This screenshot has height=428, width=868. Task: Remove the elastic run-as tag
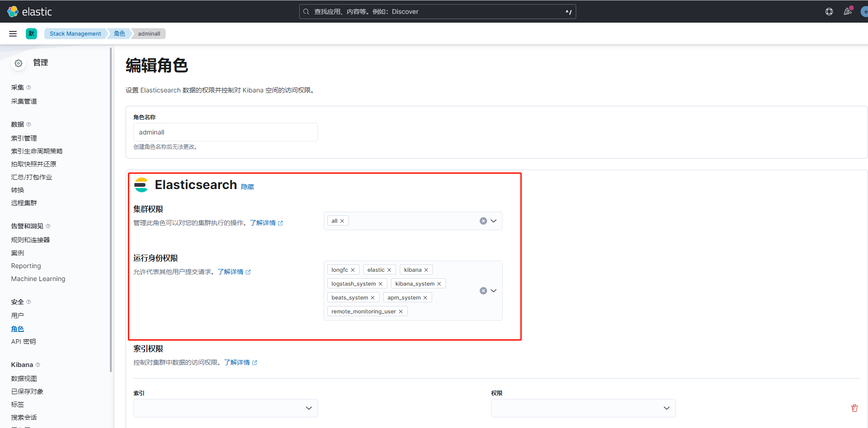coord(389,270)
